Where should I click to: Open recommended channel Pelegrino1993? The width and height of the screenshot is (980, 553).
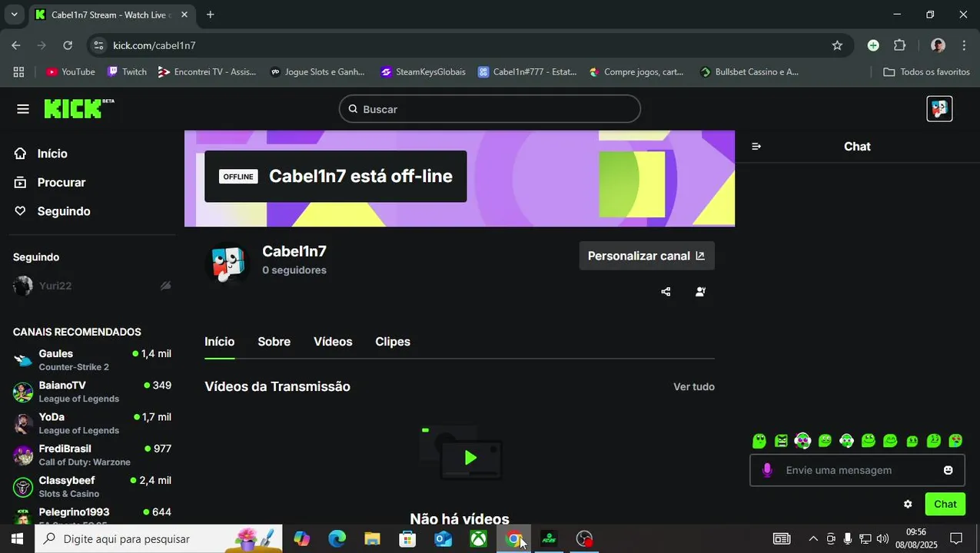pyautogui.click(x=91, y=516)
